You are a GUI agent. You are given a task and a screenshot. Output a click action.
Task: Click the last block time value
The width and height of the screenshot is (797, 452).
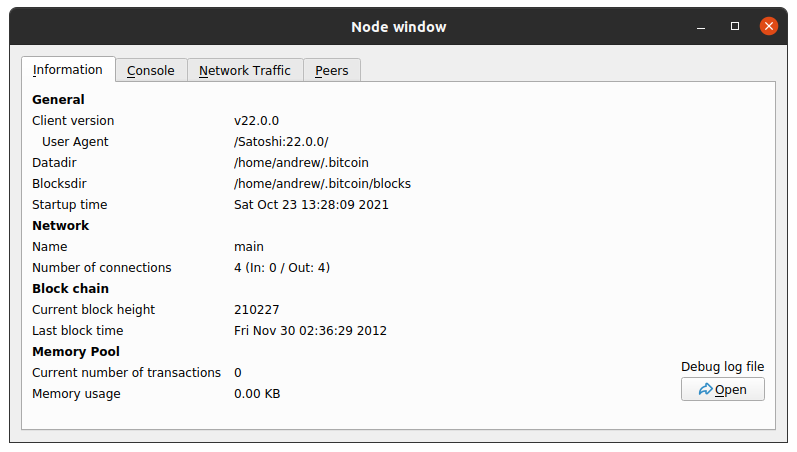coord(310,331)
